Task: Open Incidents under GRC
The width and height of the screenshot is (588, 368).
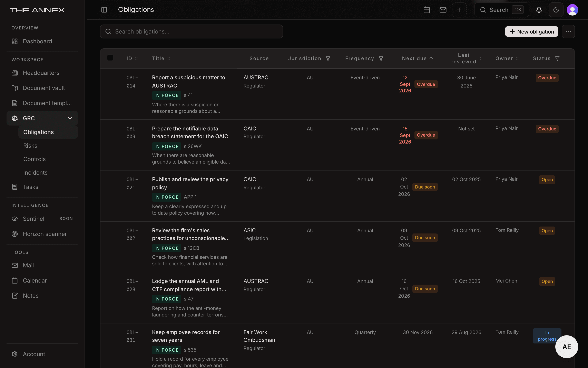Action: point(48,173)
